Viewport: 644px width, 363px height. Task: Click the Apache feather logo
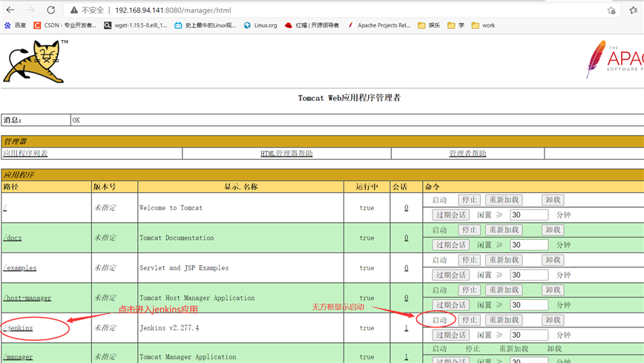pyautogui.click(x=614, y=59)
